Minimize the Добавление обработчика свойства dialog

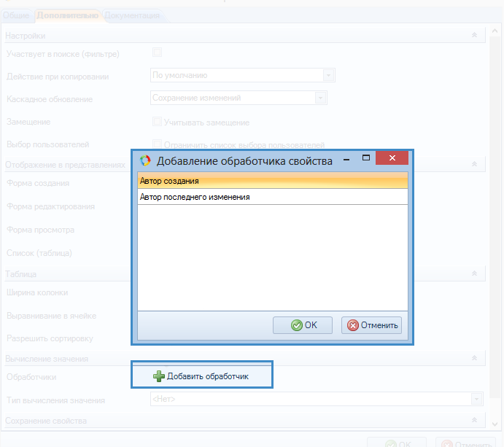[345, 158]
